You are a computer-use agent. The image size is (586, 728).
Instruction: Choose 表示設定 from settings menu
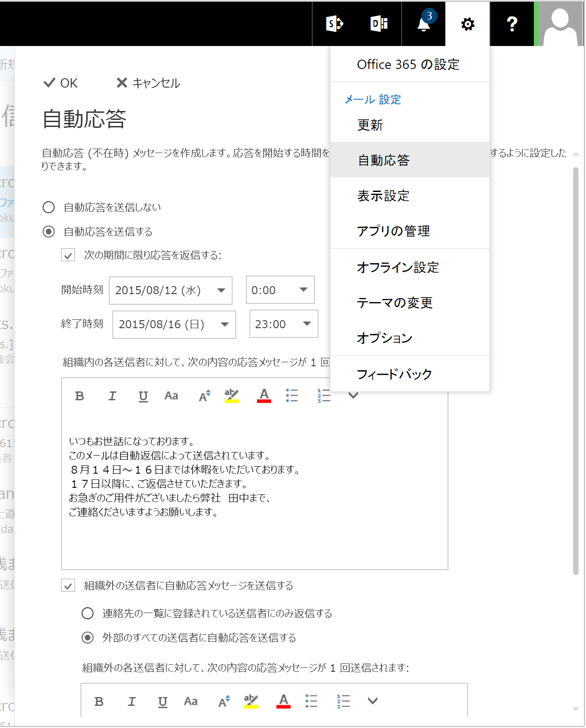tap(410, 195)
